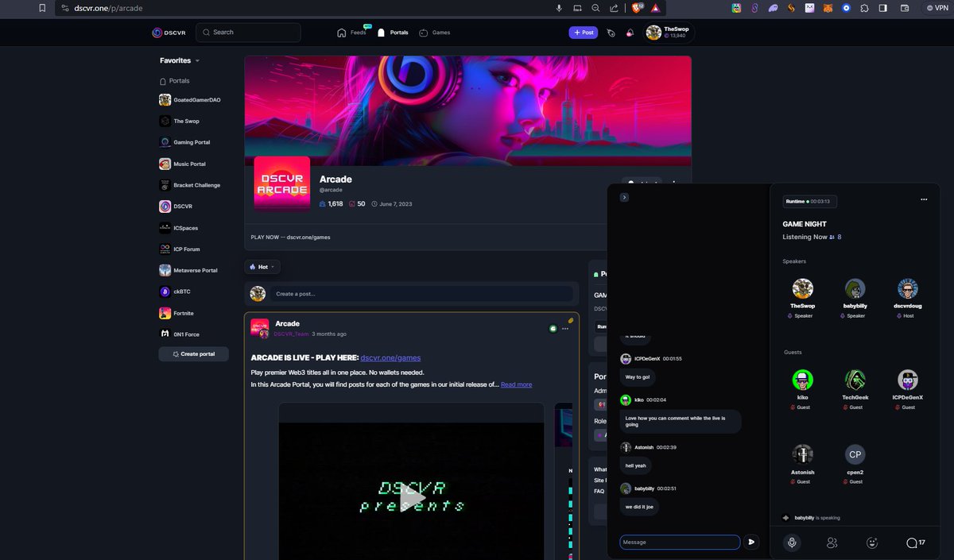Open The Swop portal in sidebar
Viewport: 954px width, 560px height.
(180, 122)
